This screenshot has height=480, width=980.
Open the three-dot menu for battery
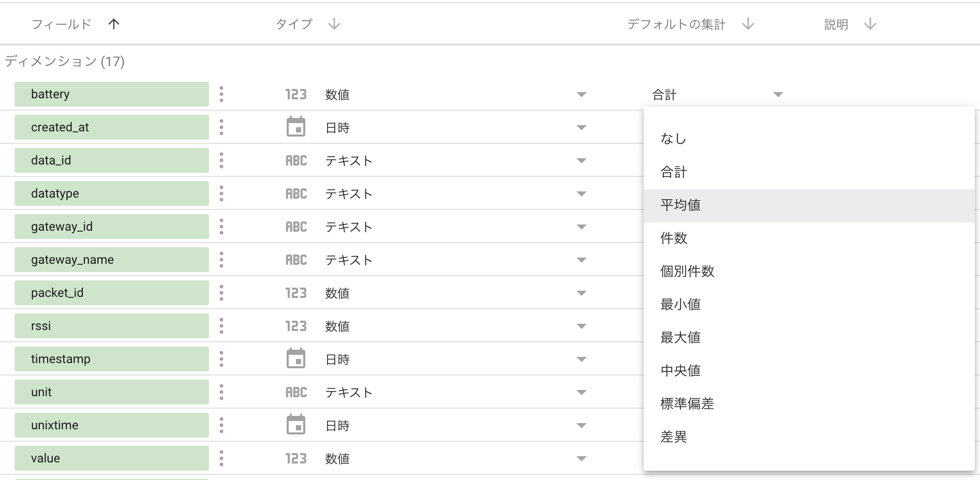tap(221, 94)
